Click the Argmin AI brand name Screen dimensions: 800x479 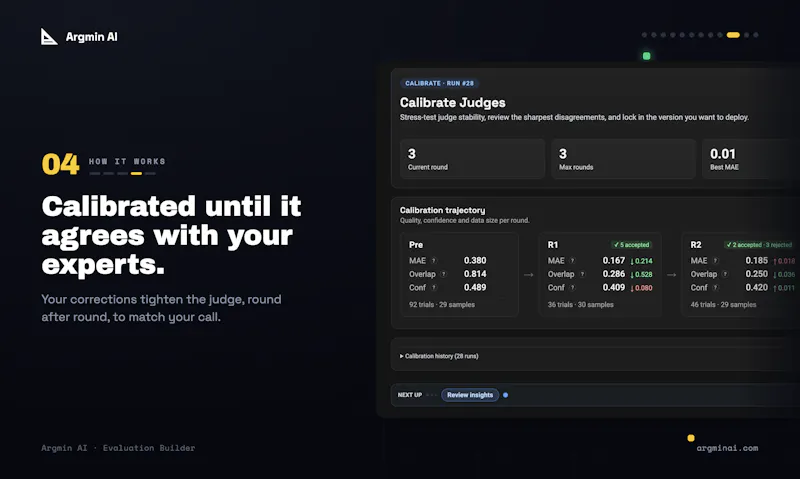(x=91, y=37)
